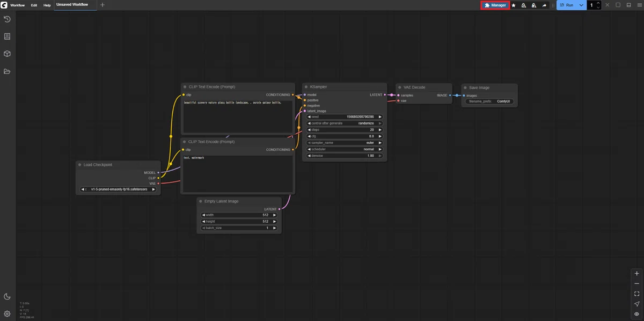
Task: Decrease height 512 with left arrow
Action: click(x=203, y=221)
